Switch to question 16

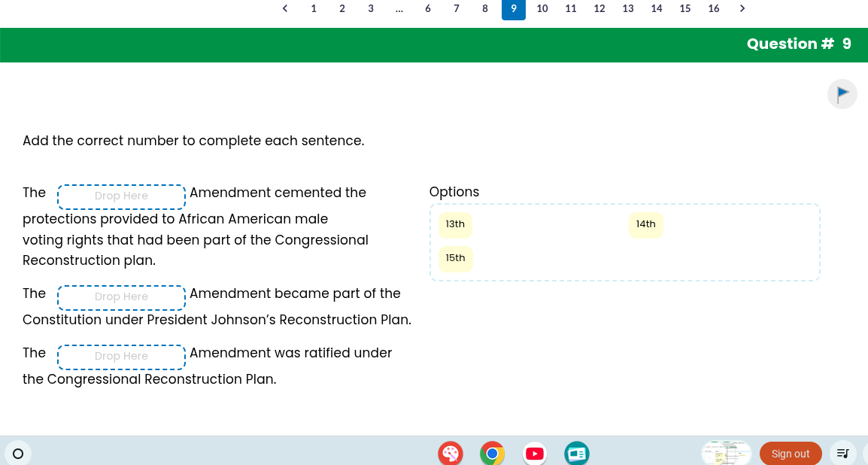(x=714, y=8)
